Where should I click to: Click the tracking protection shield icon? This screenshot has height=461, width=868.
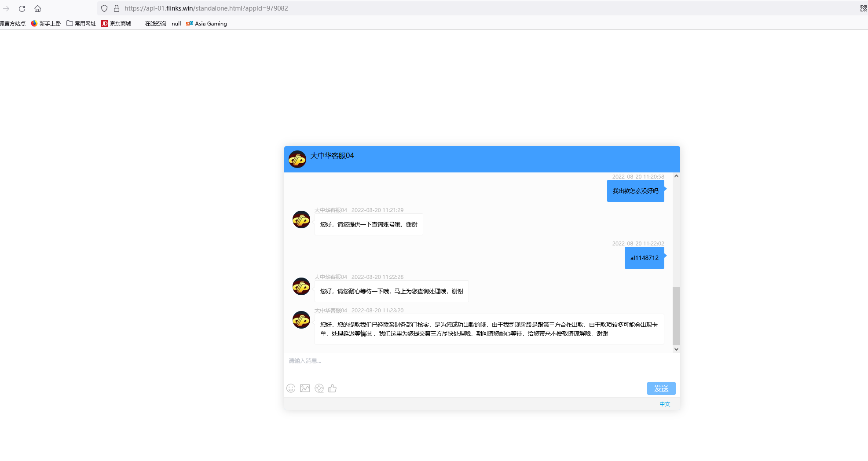tap(104, 8)
